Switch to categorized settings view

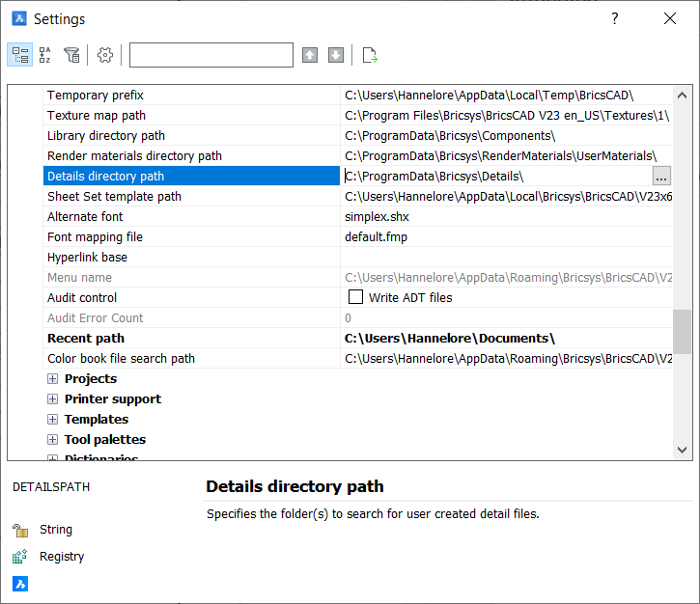[19, 55]
